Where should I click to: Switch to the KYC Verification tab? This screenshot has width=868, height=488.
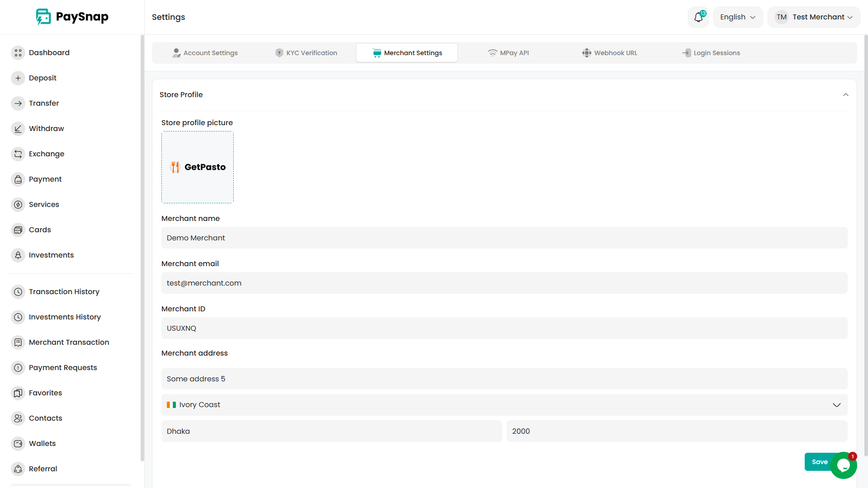(x=307, y=53)
